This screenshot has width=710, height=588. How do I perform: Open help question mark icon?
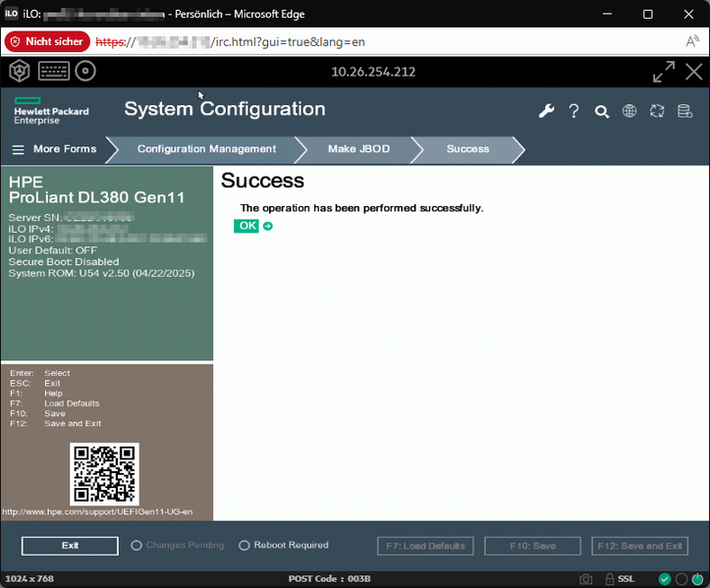pos(573,111)
